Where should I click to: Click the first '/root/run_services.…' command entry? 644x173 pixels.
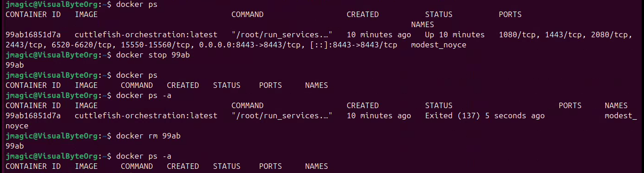[282, 35]
